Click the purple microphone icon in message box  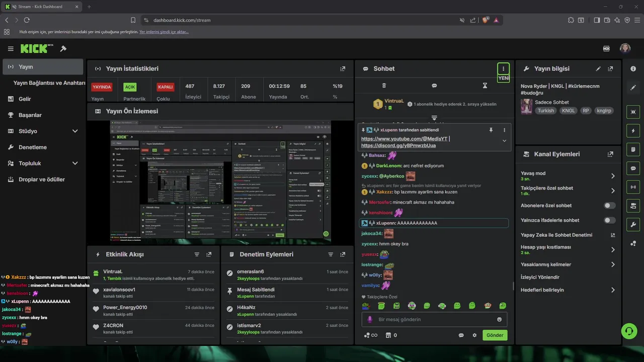(370, 319)
